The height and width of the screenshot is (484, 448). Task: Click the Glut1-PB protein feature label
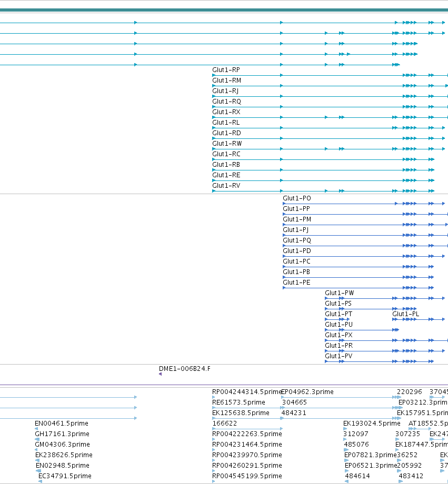(x=296, y=272)
